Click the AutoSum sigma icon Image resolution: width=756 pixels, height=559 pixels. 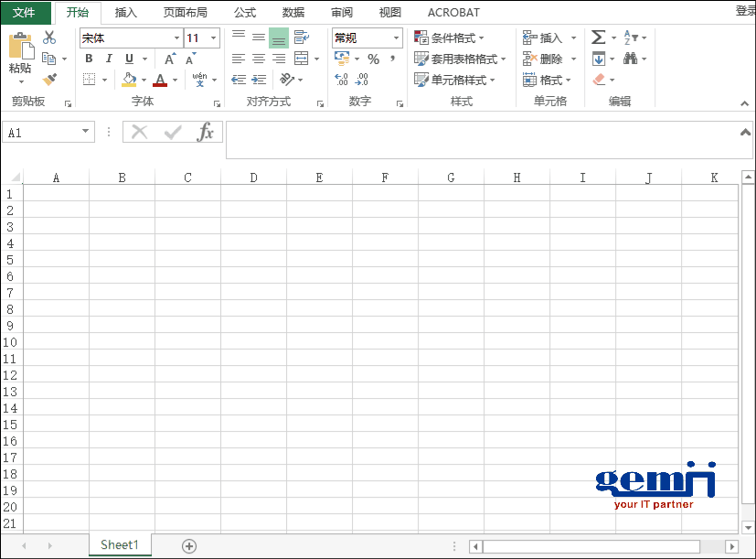(x=598, y=38)
